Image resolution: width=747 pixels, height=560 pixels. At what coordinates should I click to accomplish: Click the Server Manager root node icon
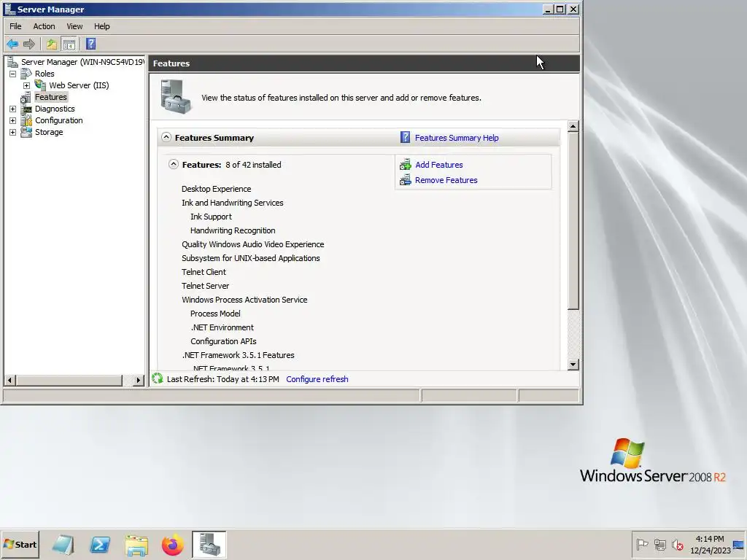pos(13,62)
